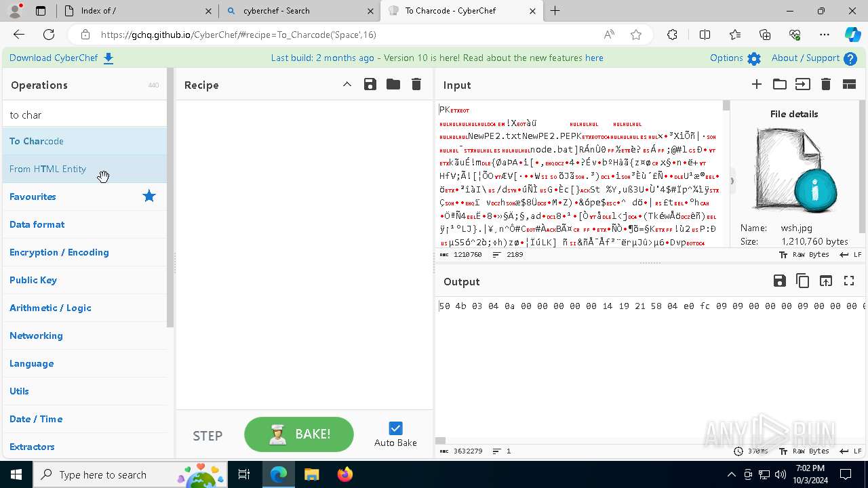Collapse the recipe pane with the chevron icon

click(x=347, y=84)
